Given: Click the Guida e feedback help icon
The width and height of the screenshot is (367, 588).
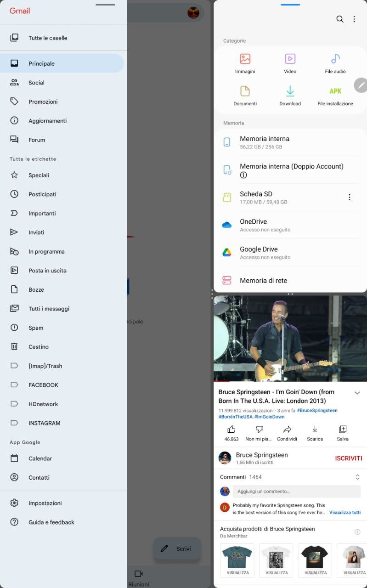Looking at the screenshot, I should point(14,522).
